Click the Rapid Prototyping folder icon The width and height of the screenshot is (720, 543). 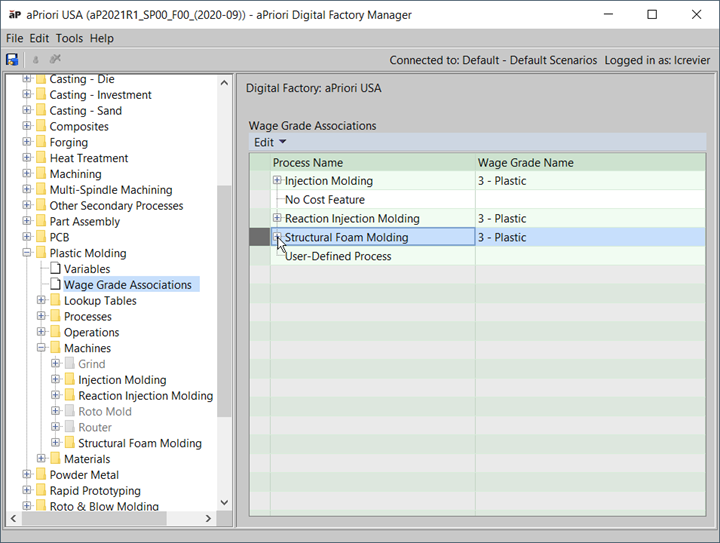(x=41, y=490)
